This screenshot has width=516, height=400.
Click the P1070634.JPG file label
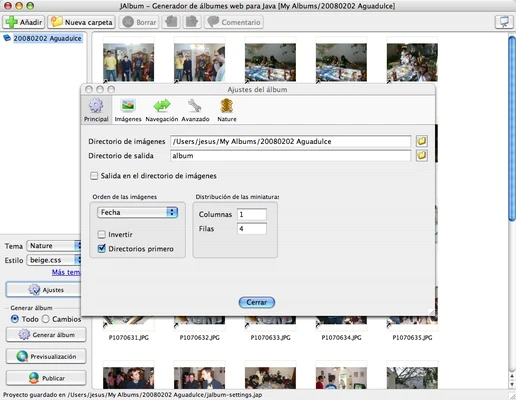pos(341,338)
